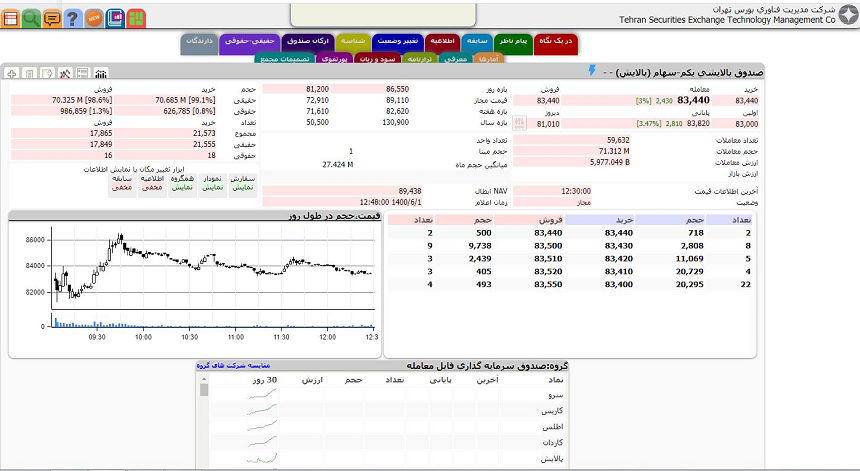860x471 pixels.
Task: Open the red-green grid market map icon
Action: pos(136,18)
